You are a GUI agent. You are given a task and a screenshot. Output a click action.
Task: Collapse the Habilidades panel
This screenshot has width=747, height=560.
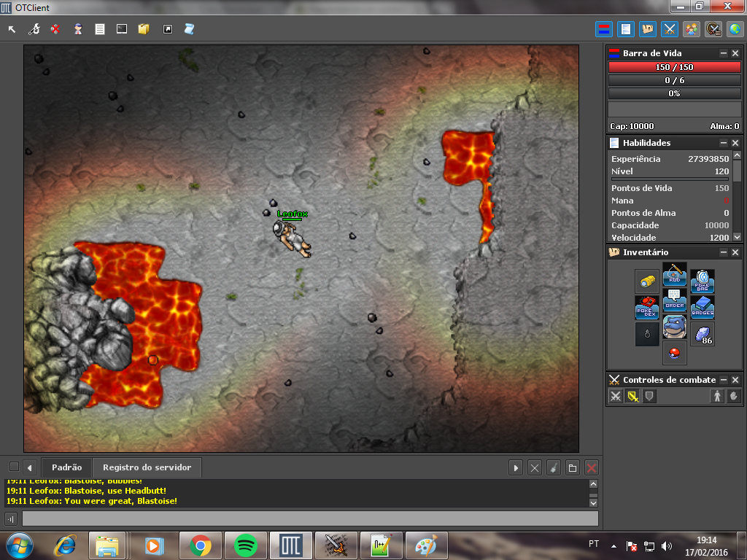(x=724, y=143)
